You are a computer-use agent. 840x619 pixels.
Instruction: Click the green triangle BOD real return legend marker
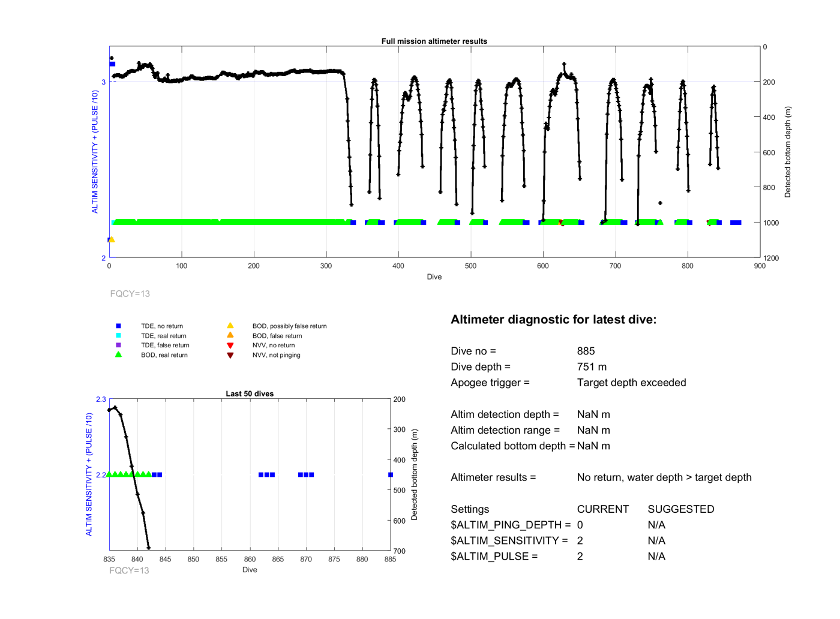click(x=118, y=354)
